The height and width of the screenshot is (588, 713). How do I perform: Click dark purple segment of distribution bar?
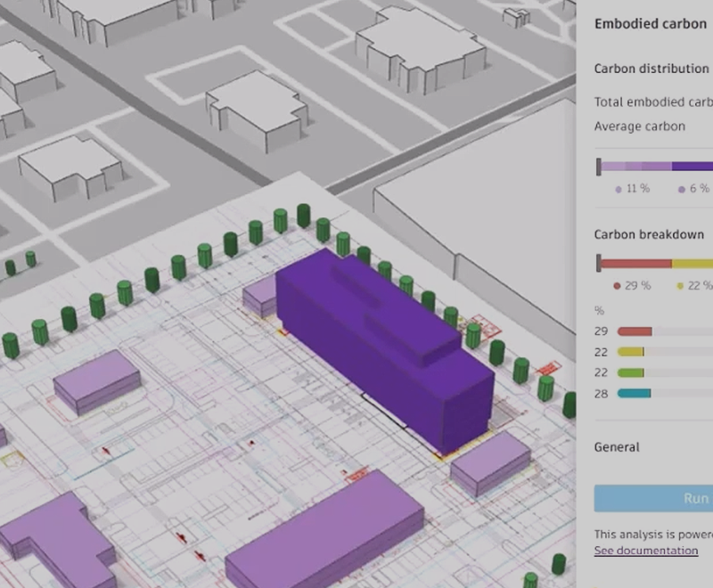click(x=692, y=166)
